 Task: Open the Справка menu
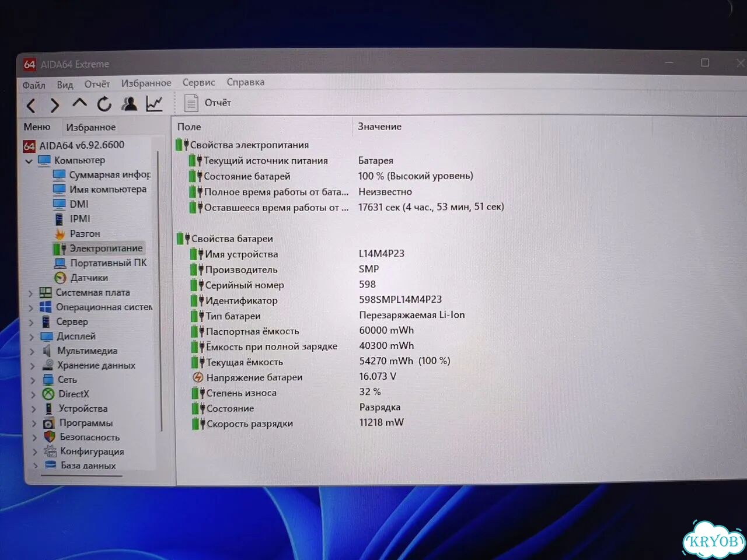pos(246,82)
